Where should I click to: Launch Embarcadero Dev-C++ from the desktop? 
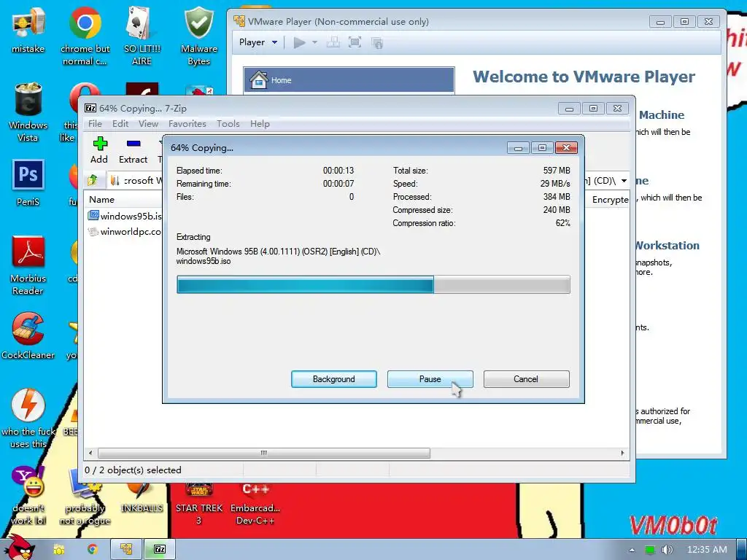[x=255, y=504]
